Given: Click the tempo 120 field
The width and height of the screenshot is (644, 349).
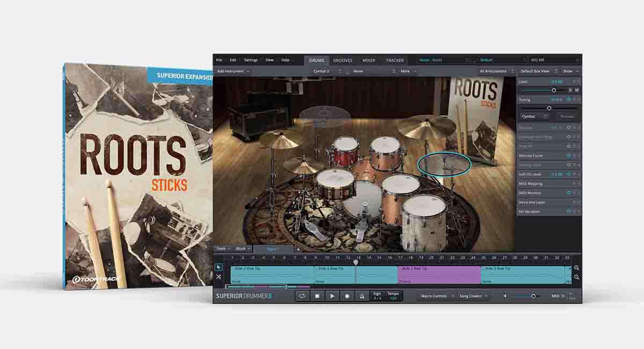Looking at the screenshot, I should [393, 296].
